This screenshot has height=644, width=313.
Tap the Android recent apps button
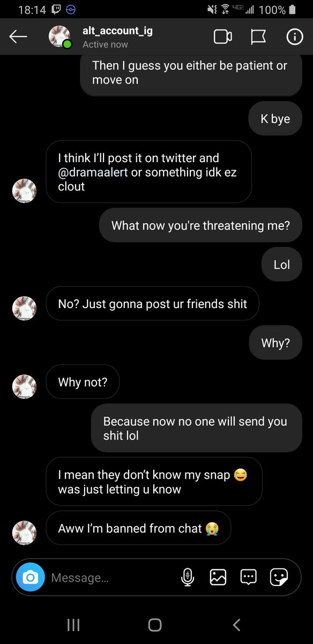pos(73,624)
